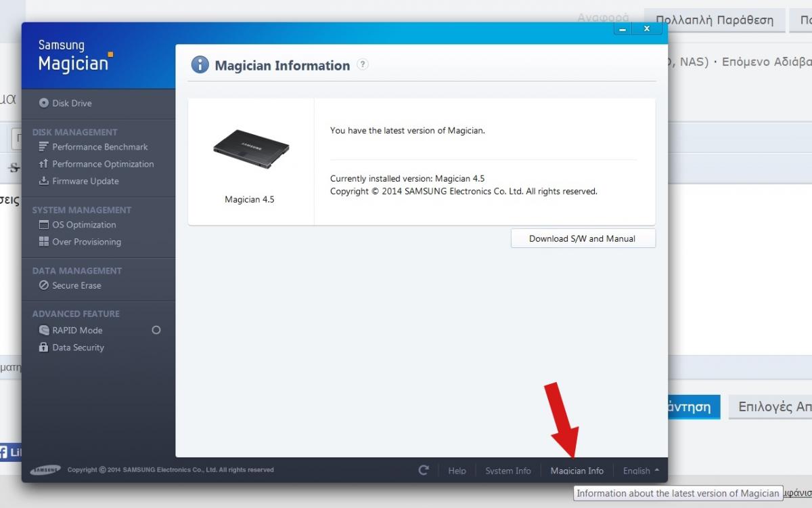Click Πολλαπλή Παράθεση button in the forum page
The image size is (812, 508).
(x=715, y=20)
